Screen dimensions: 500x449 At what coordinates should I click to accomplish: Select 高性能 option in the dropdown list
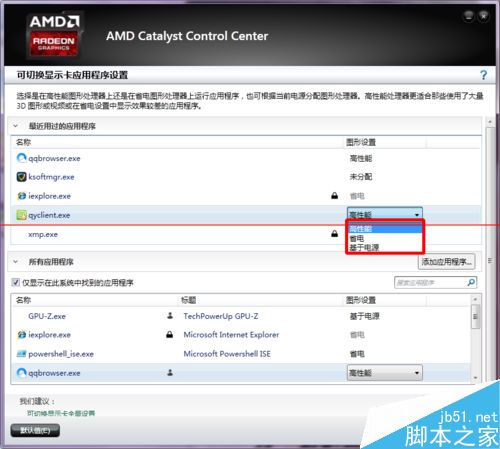pyautogui.click(x=385, y=229)
